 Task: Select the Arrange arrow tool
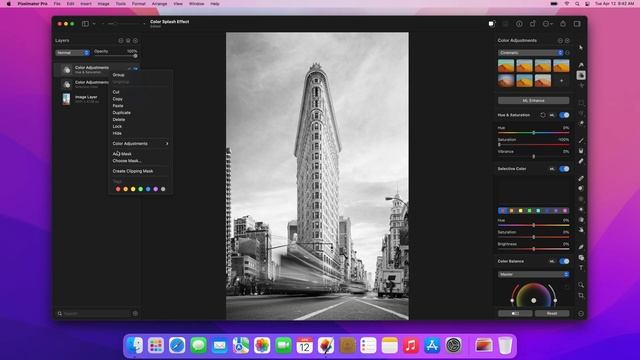point(581,48)
